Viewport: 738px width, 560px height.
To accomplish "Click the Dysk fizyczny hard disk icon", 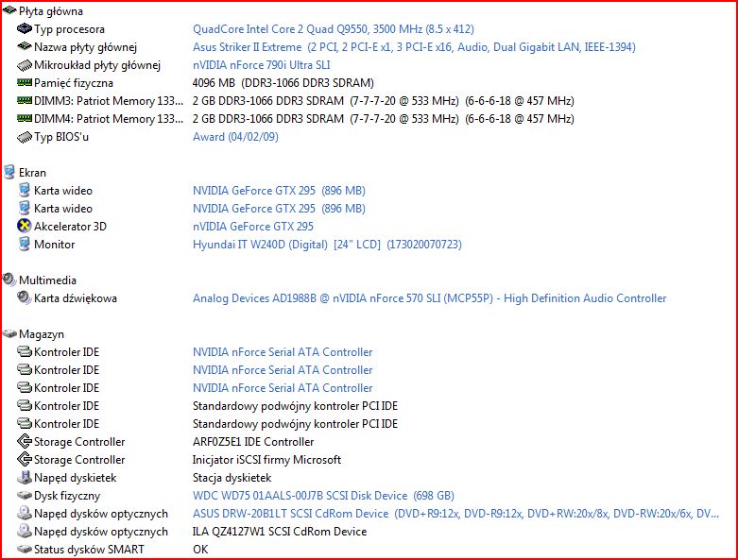I will (x=25, y=496).
